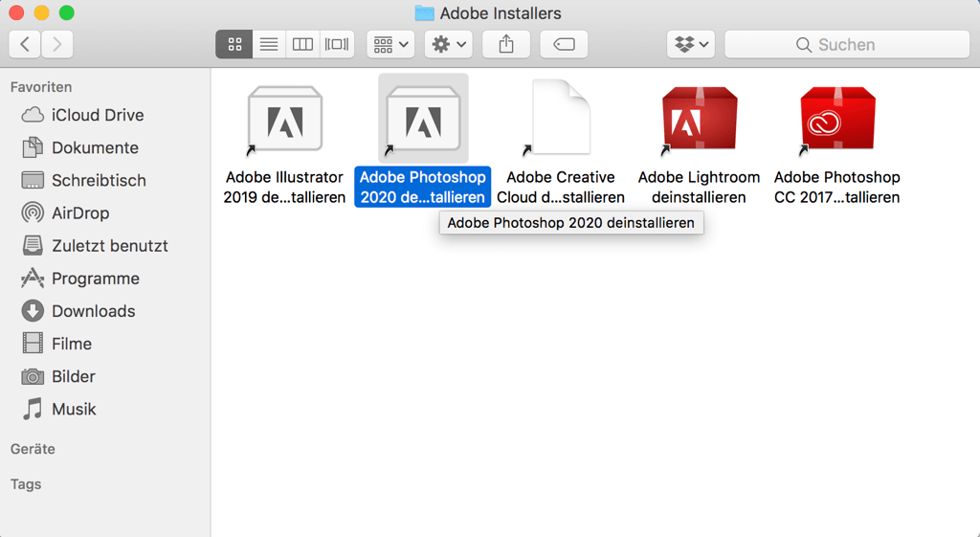Screen dimensions: 980x537
Task: Select the blank Adobe Creative Cloud file icon
Action: (561, 117)
